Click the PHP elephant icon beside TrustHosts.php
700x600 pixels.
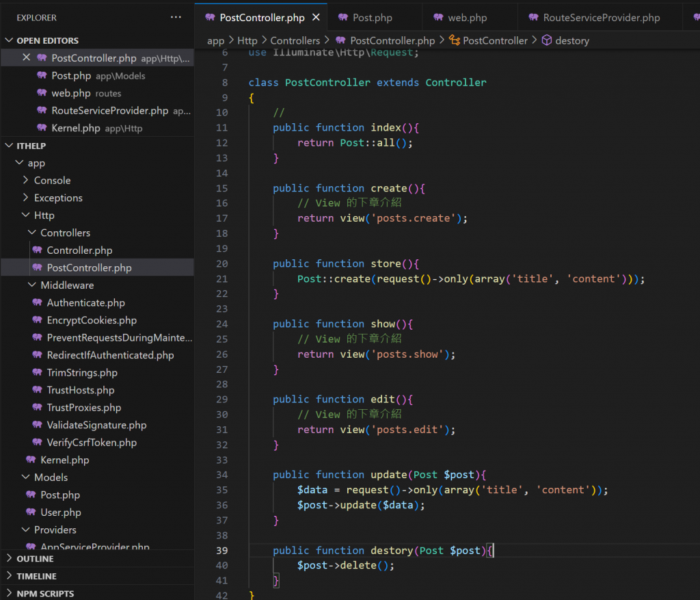click(37, 389)
